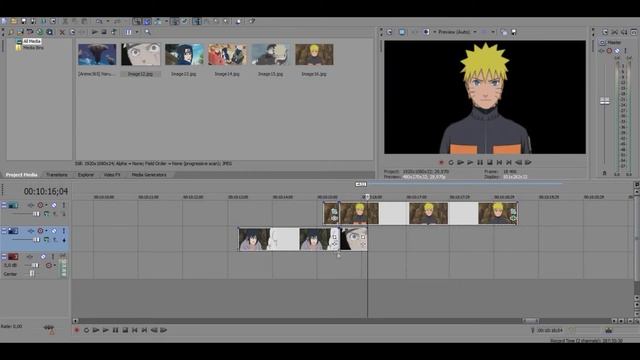Click the timeline Pause button

pyautogui.click(x=116, y=330)
